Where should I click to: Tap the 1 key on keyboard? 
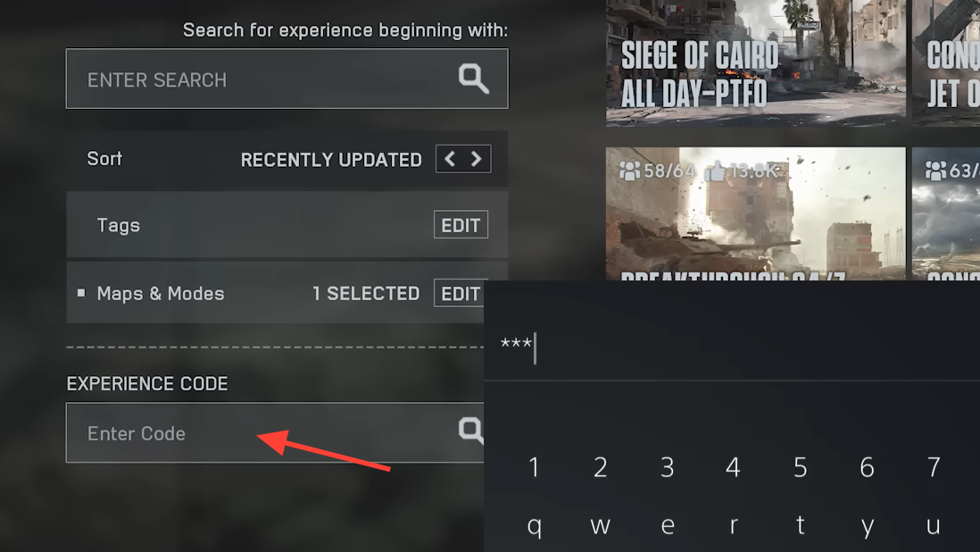[534, 467]
